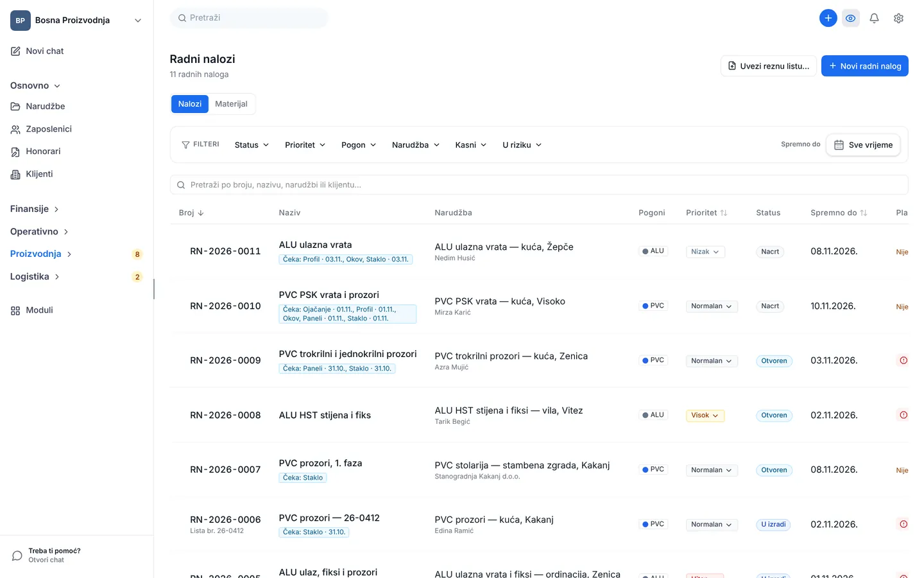The image size is (924, 578).
Task: Click alert icon in RN-2026-0008 row
Action: (903, 415)
